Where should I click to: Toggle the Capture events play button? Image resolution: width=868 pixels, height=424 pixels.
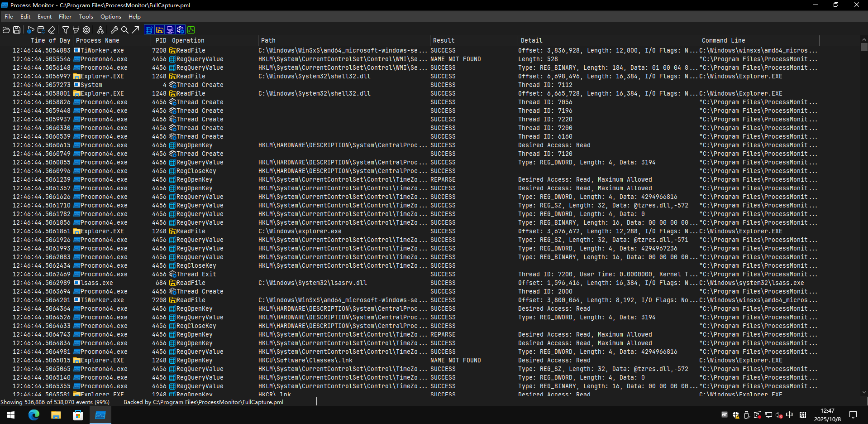click(x=30, y=30)
